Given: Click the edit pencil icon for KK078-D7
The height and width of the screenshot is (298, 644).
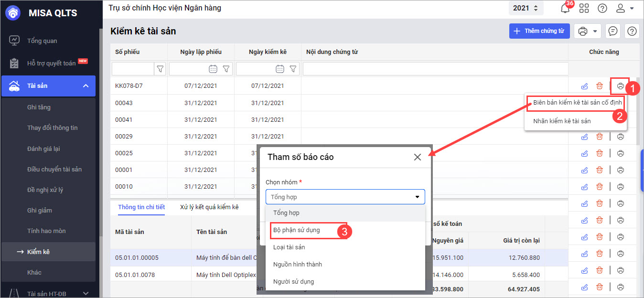Looking at the screenshot, I should 584,86.
